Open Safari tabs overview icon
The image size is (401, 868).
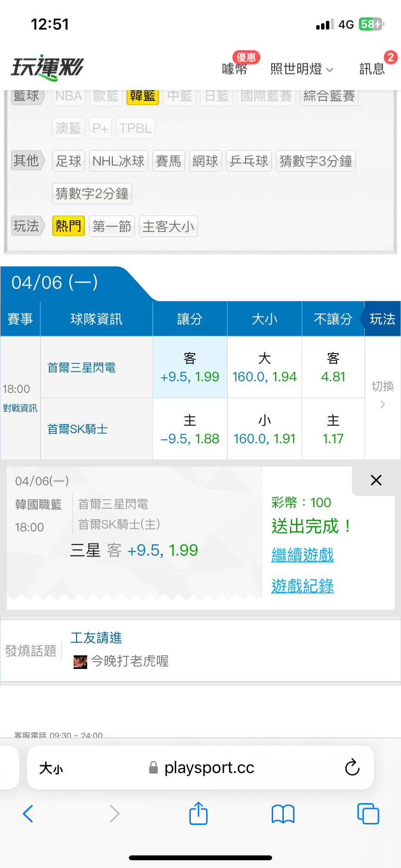click(x=368, y=813)
